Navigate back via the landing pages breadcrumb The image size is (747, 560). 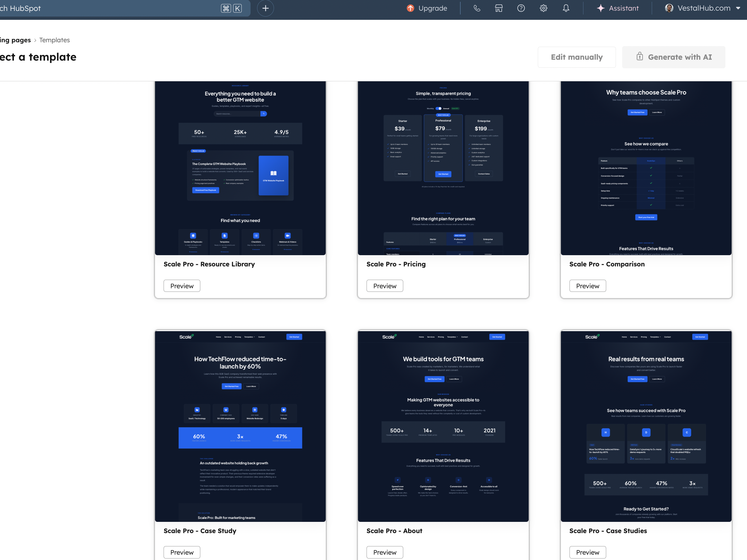click(15, 40)
